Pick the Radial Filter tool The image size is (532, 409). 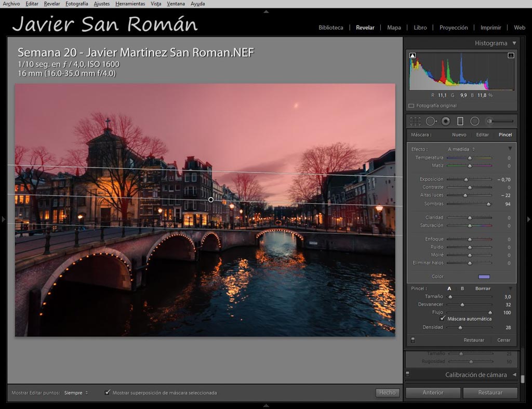point(474,121)
